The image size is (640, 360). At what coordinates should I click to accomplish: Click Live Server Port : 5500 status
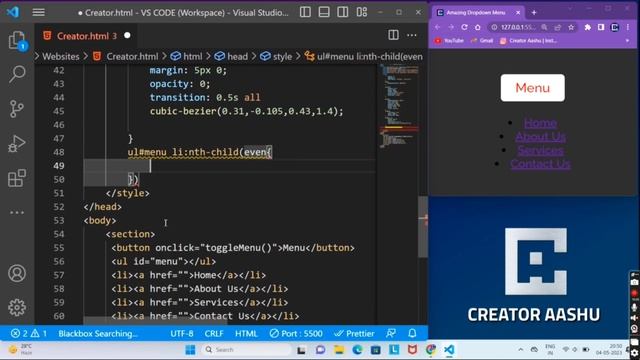pos(296,333)
